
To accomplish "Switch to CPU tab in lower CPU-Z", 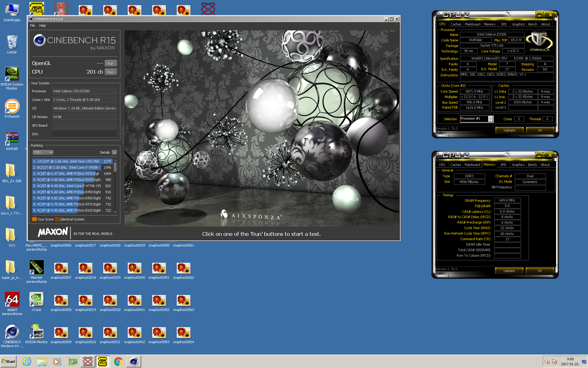I will (x=442, y=165).
